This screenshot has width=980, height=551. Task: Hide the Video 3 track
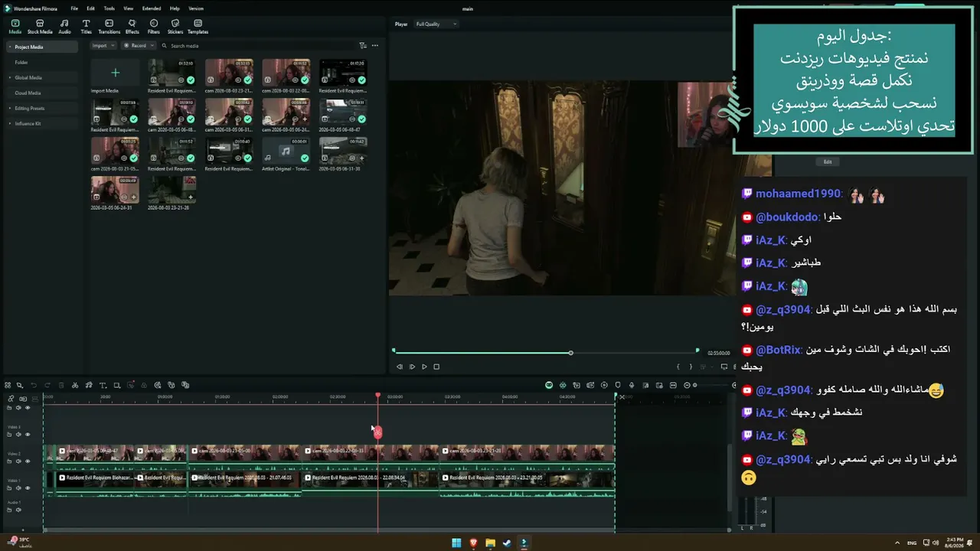pyautogui.click(x=28, y=435)
